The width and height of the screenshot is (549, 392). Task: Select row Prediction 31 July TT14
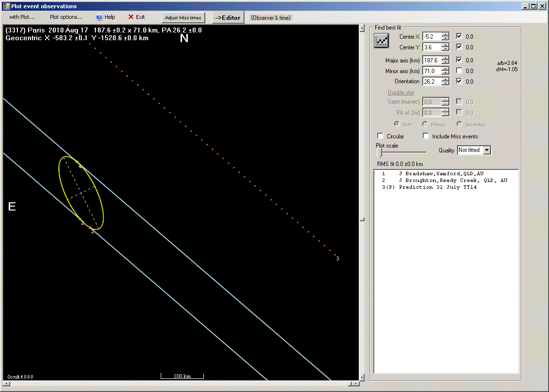point(429,187)
